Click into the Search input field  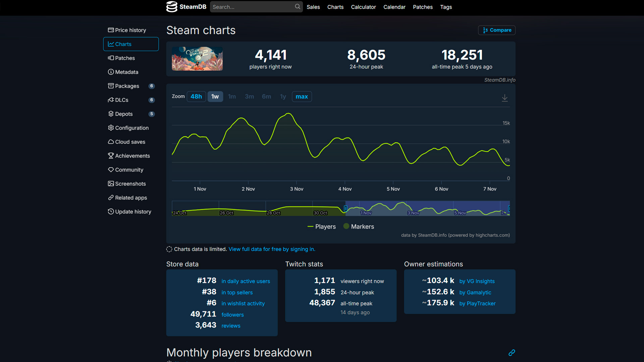click(x=252, y=7)
